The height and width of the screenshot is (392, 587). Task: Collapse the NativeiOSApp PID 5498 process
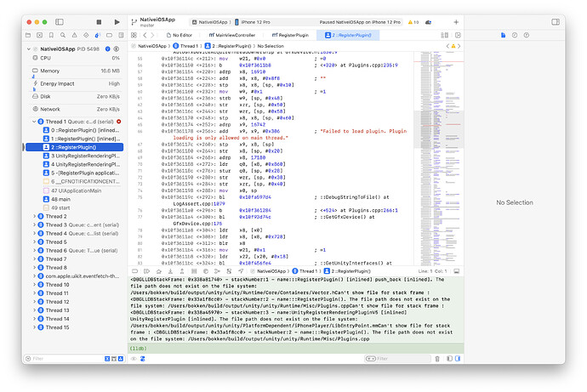pos(28,49)
